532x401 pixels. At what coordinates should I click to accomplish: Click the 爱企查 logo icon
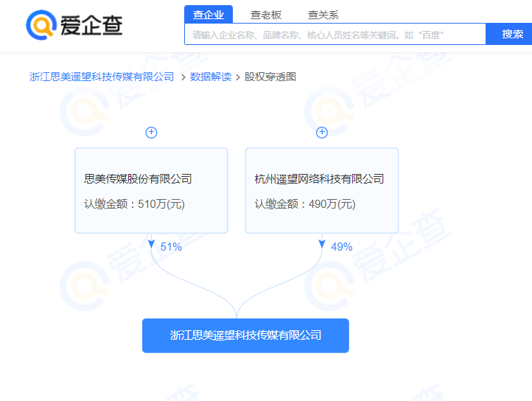[41, 25]
